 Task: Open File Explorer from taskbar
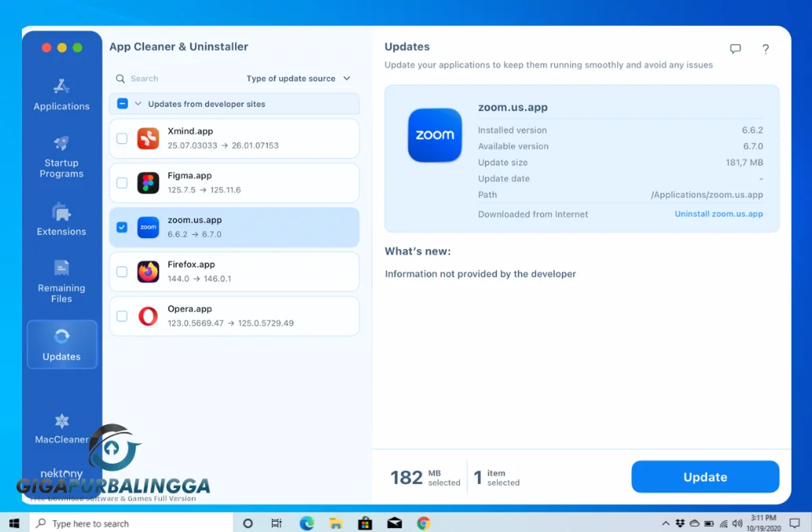(x=336, y=523)
